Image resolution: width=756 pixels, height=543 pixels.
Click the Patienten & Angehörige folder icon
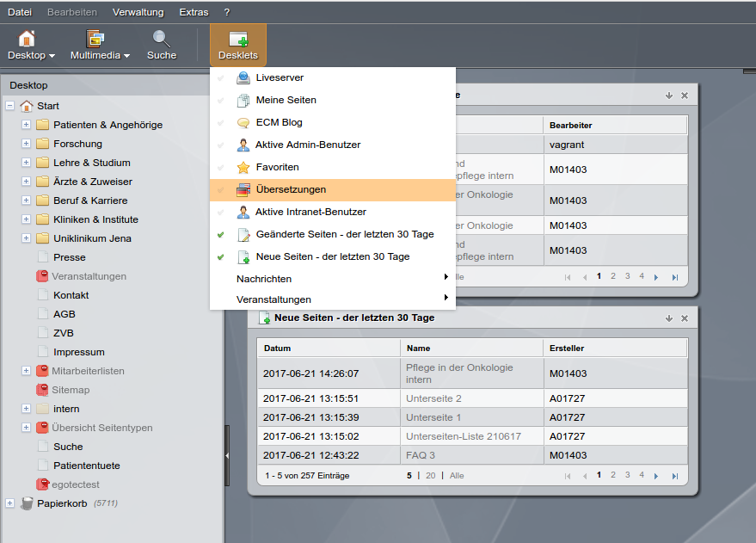pos(42,125)
